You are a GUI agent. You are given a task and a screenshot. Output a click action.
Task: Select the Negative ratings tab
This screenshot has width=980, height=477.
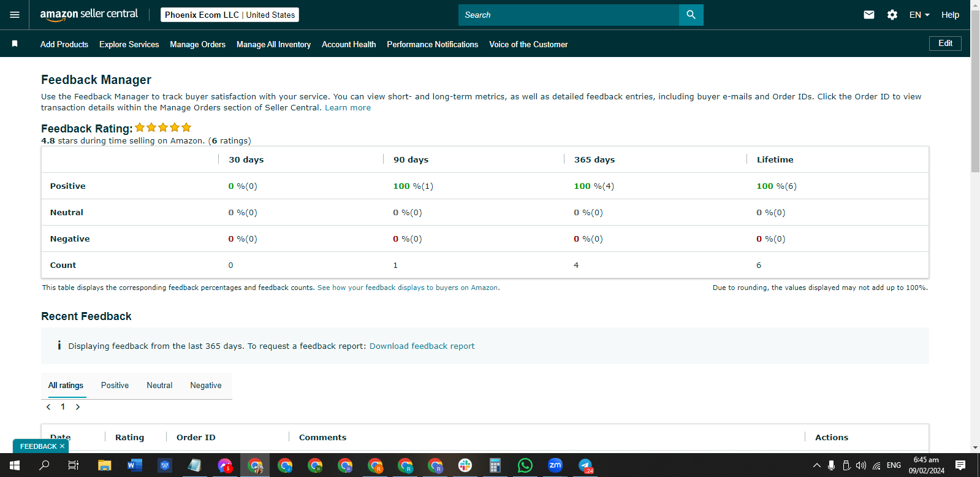(206, 385)
